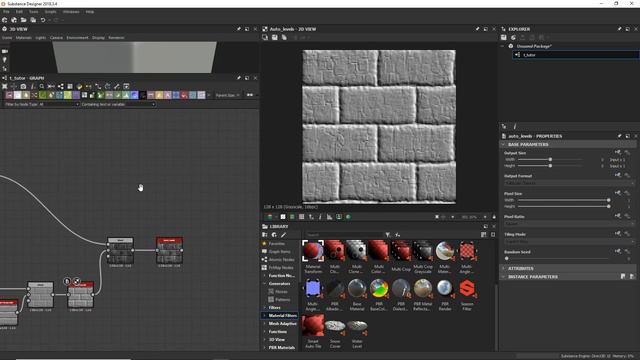Click the open folder icon in main toolbar
Viewport: 640px width, 360px height.
24,20
